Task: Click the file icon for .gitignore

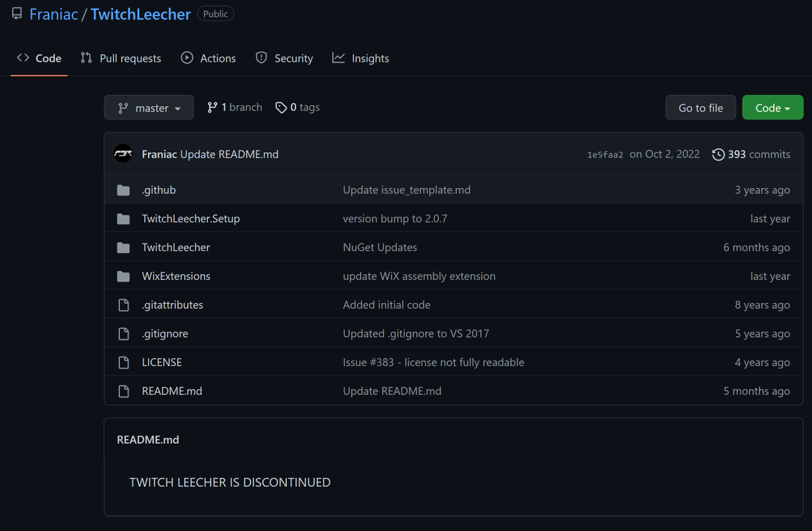Action: [x=123, y=333]
